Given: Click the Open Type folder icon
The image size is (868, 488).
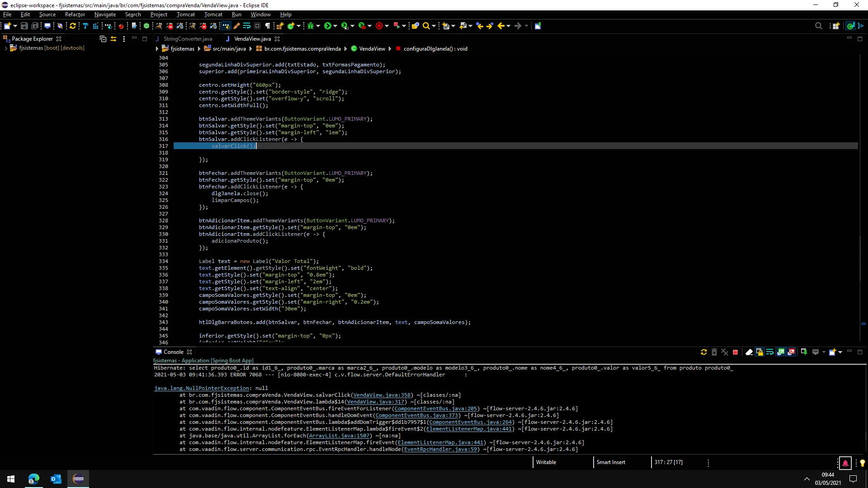Looking at the screenshot, I should coord(415,26).
